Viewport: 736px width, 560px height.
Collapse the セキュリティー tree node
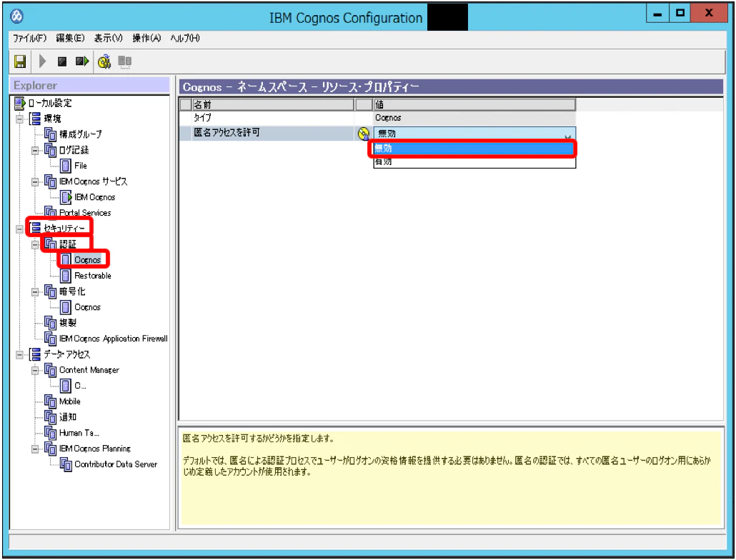(19, 229)
